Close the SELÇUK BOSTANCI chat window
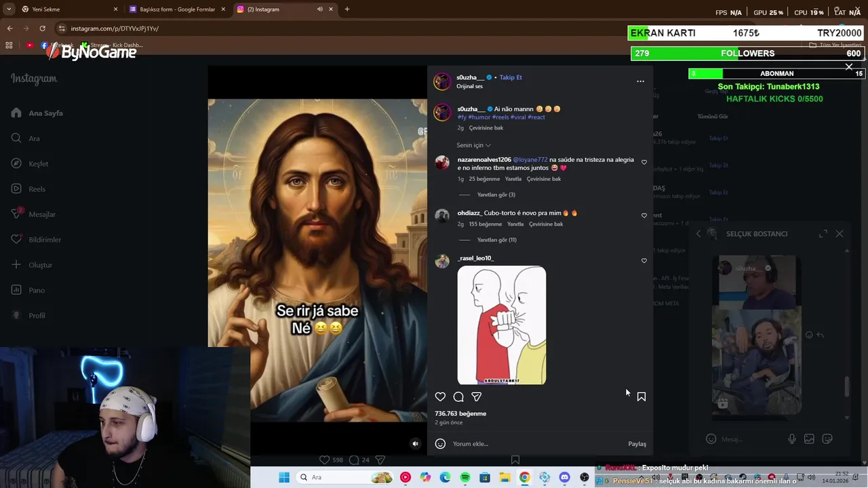 pos(840,234)
